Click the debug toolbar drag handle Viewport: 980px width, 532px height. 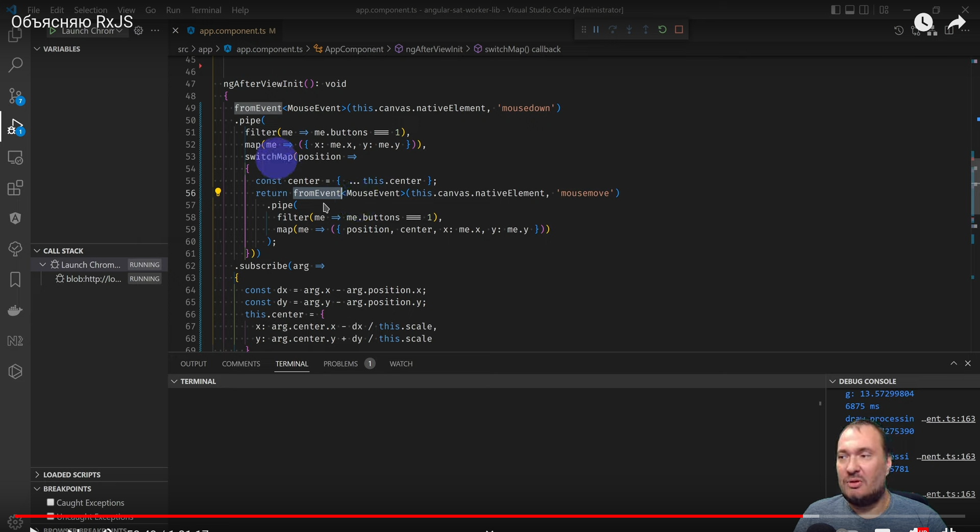click(x=583, y=30)
